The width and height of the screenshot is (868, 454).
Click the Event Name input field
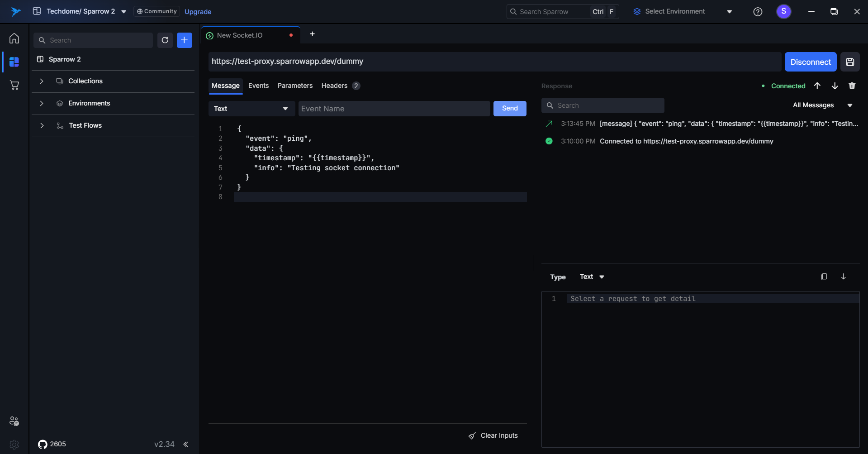(x=394, y=109)
